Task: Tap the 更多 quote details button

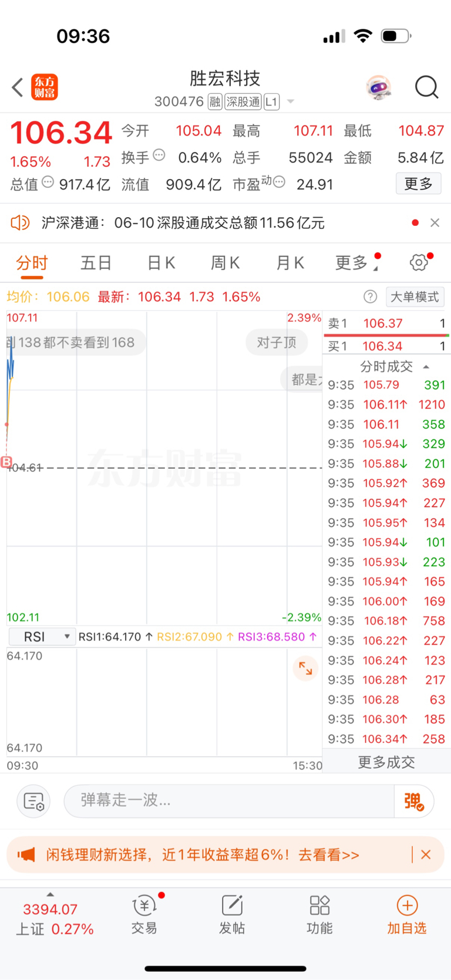Action: click(419, 184)
